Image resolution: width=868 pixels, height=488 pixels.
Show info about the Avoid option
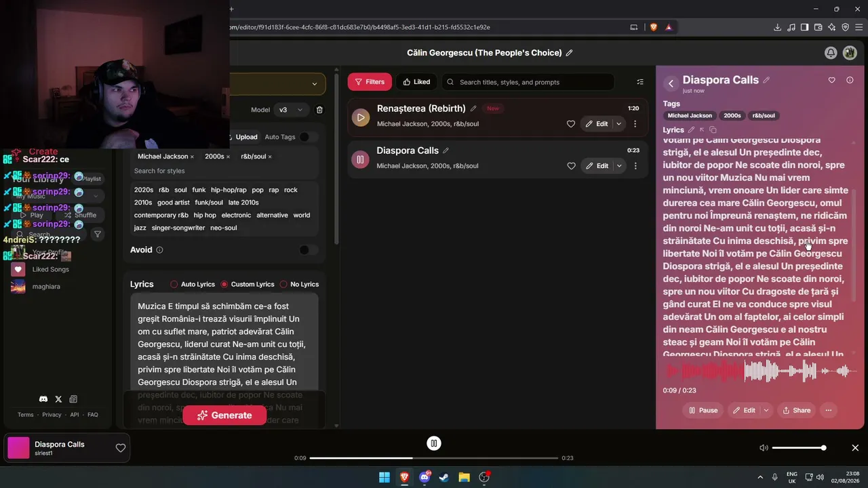coord(159,250)
